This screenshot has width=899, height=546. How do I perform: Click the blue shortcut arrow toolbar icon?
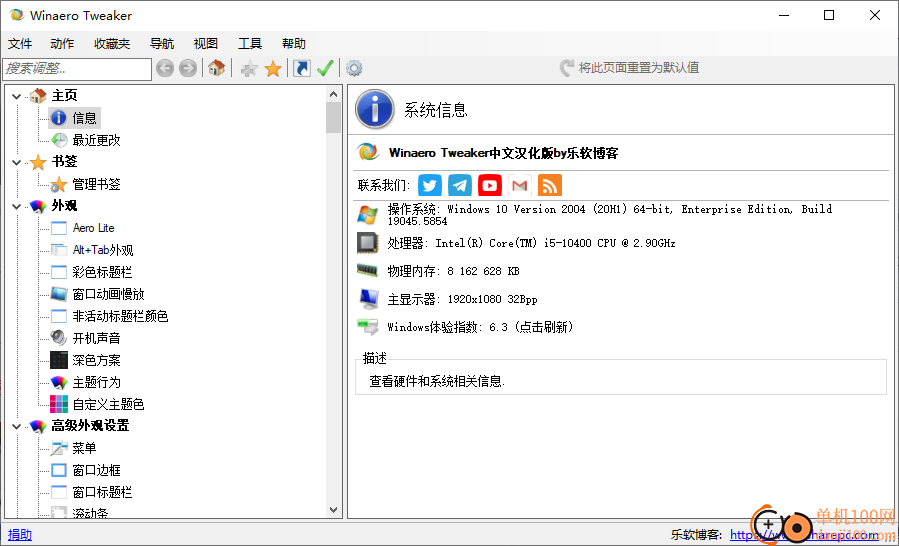click(x=302, y=69)
